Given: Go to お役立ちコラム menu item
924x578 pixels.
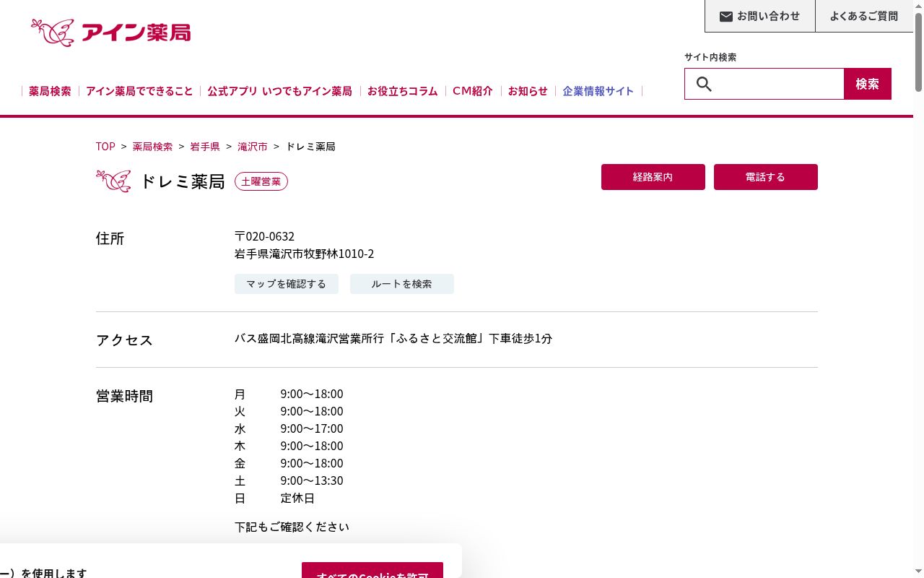Looking at the screenshot, I should (x=403, y=91).
